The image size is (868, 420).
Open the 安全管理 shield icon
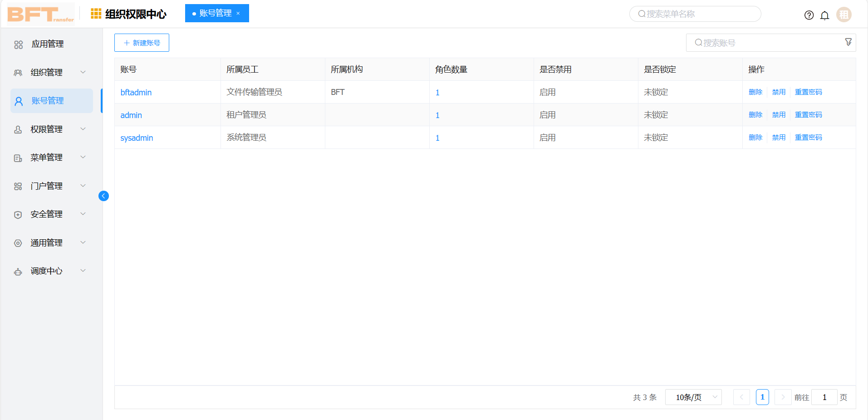(18, 214)
